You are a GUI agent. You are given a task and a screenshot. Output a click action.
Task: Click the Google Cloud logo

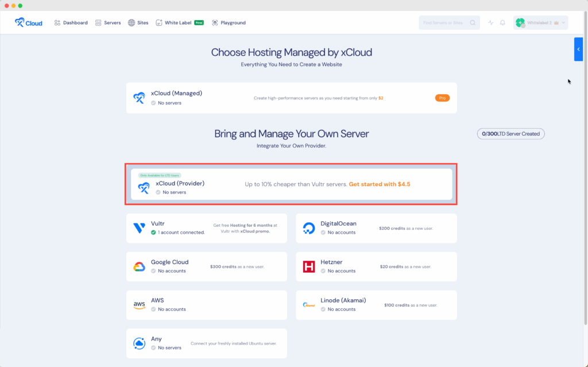139,266
